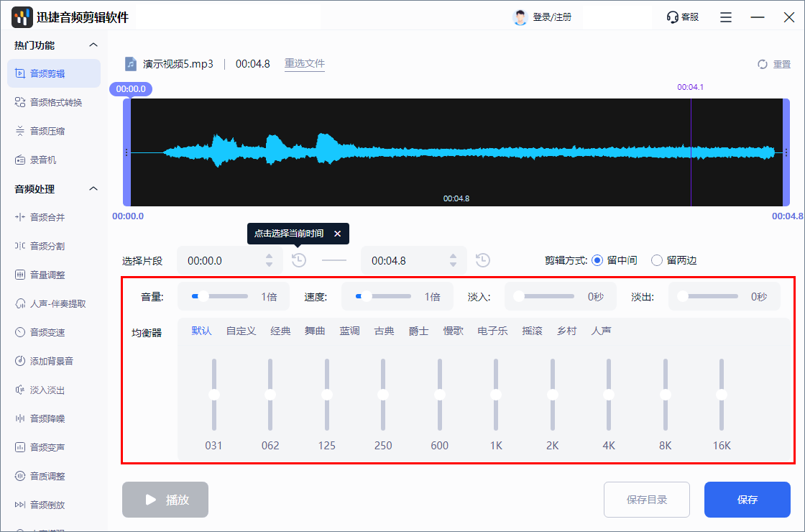Click the 播放 play button
This screenshot has height=532, width=805.
165,500
